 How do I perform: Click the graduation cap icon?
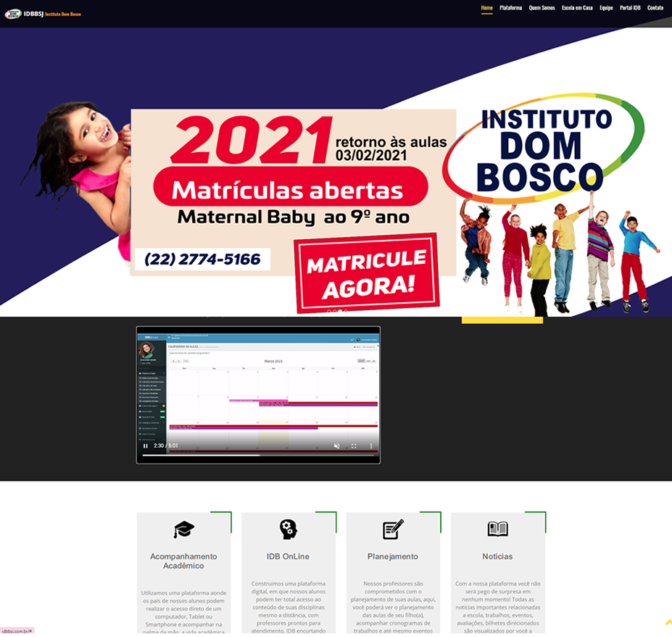point(184,530)
